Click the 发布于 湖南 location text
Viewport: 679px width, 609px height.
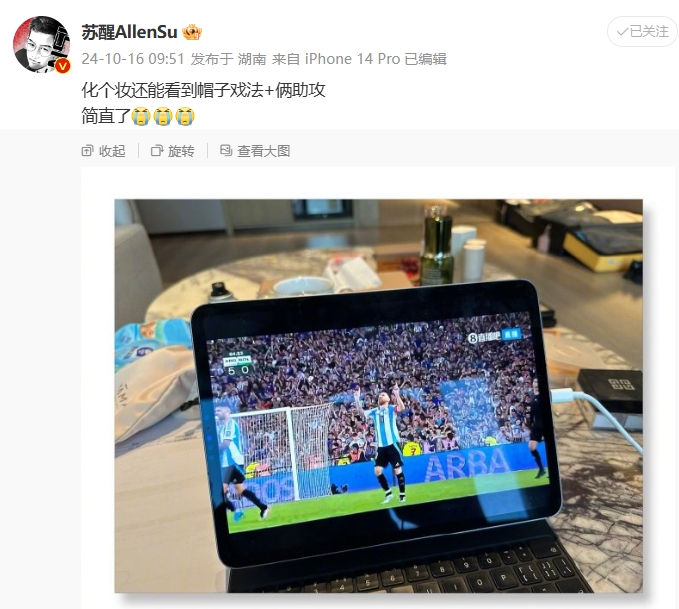coord(228,59)
